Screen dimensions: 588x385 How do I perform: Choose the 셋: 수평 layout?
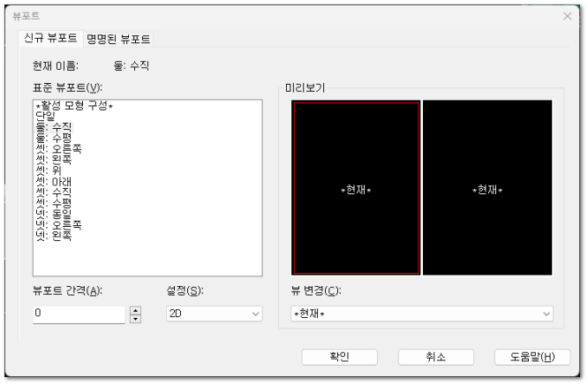point(54,203)
